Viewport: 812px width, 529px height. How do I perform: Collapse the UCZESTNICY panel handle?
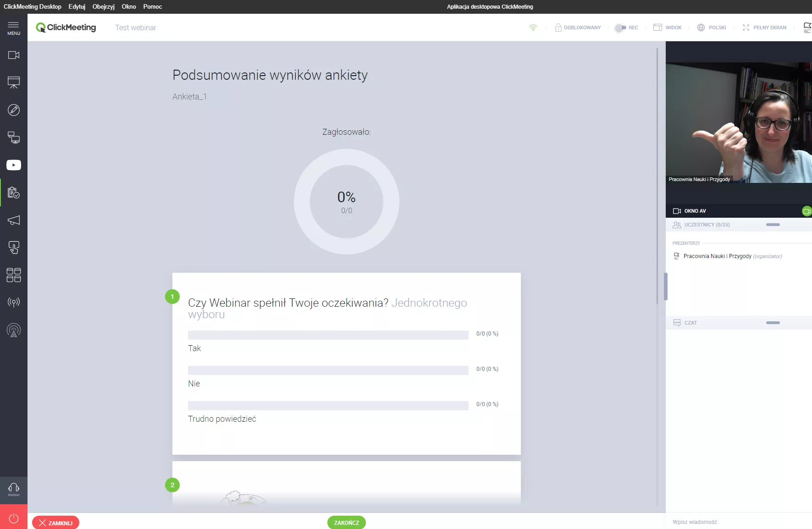pos(773,225)
